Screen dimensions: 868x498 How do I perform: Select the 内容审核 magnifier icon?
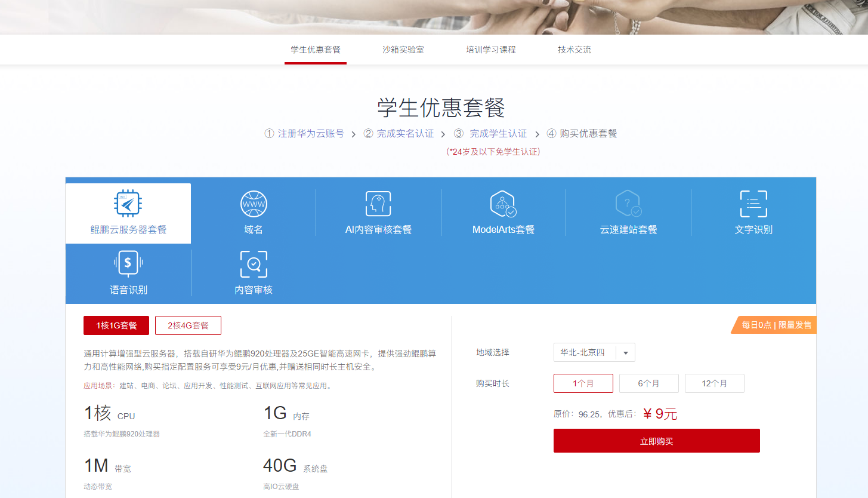coord(254,264)
